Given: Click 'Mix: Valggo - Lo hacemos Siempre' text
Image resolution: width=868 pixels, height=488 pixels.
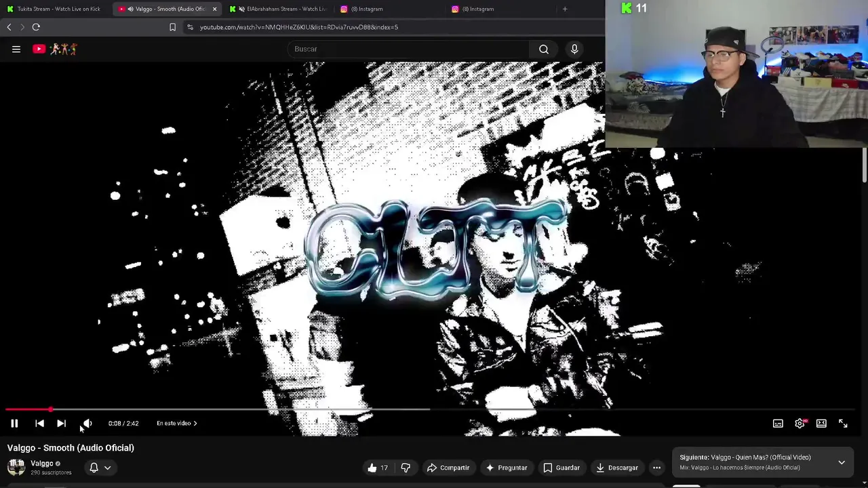Looking at the screenshot, I should [740, 468].
